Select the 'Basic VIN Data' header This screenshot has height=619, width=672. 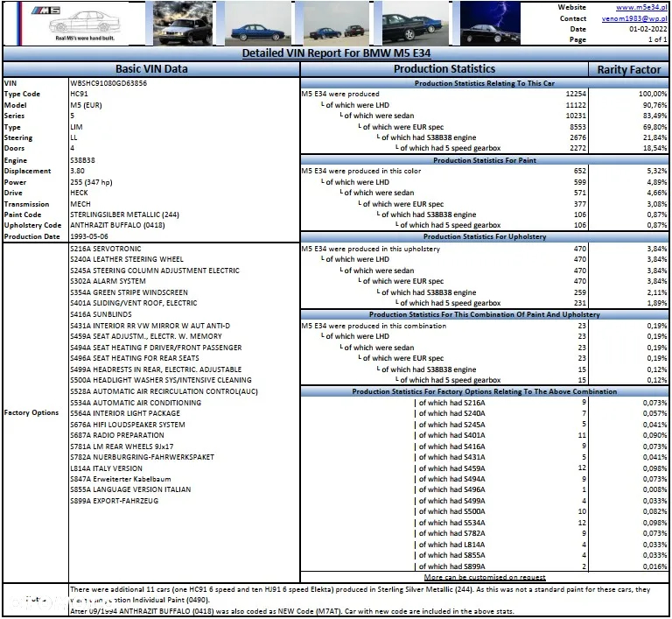(x=151, y=69)
